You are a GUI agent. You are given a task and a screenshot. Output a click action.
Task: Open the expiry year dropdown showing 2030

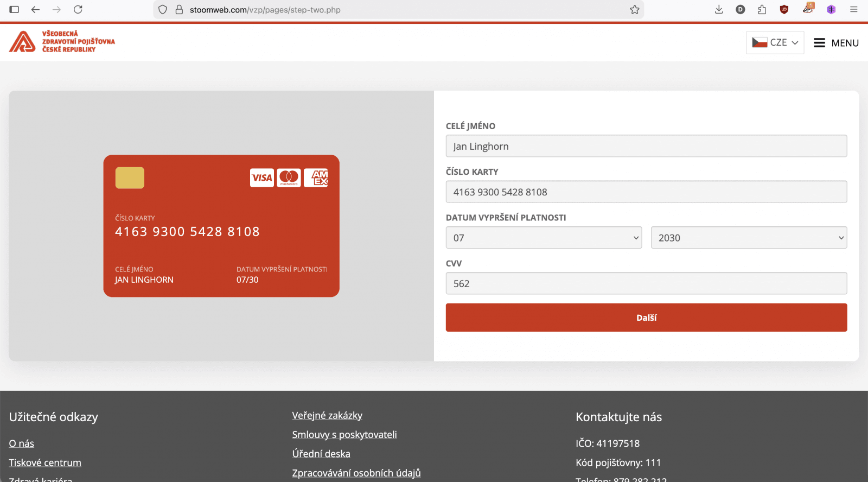[749, 238]
